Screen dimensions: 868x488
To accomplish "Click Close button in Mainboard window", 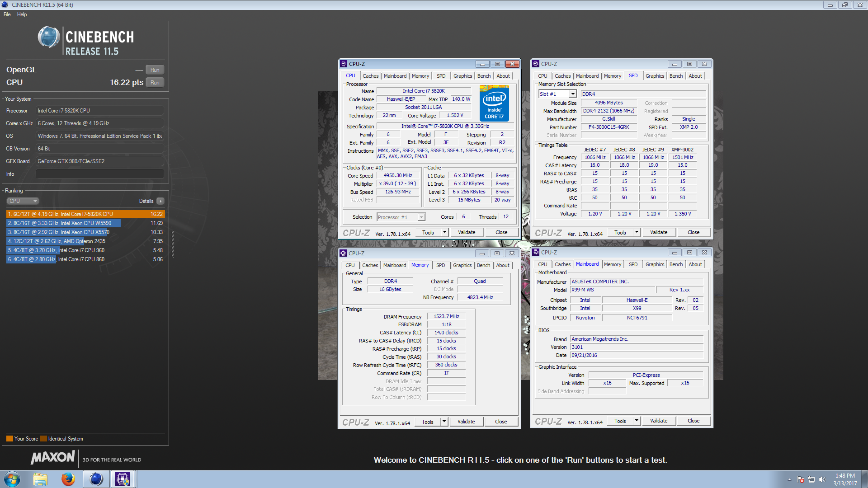I will [693, 421].
